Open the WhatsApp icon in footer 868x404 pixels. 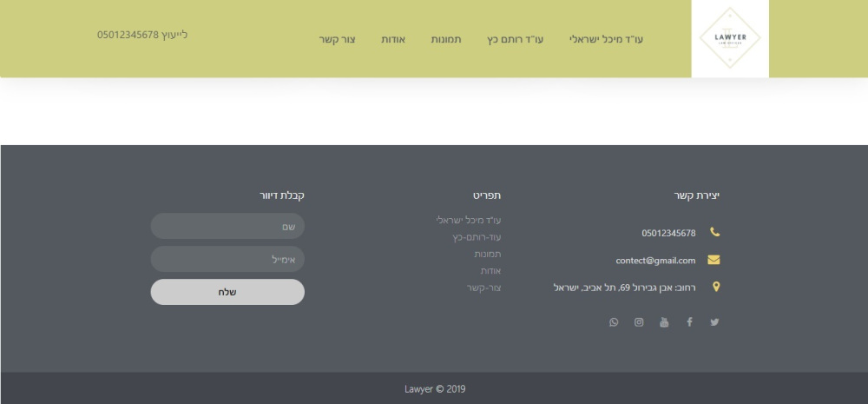[x=614, y=322]
